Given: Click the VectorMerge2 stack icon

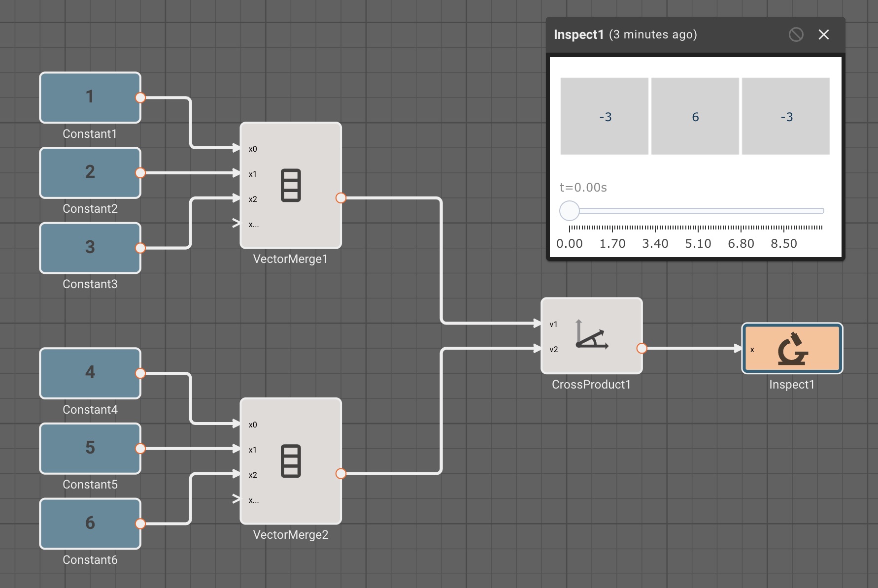Looking at the screenshot, I should 291,461.
